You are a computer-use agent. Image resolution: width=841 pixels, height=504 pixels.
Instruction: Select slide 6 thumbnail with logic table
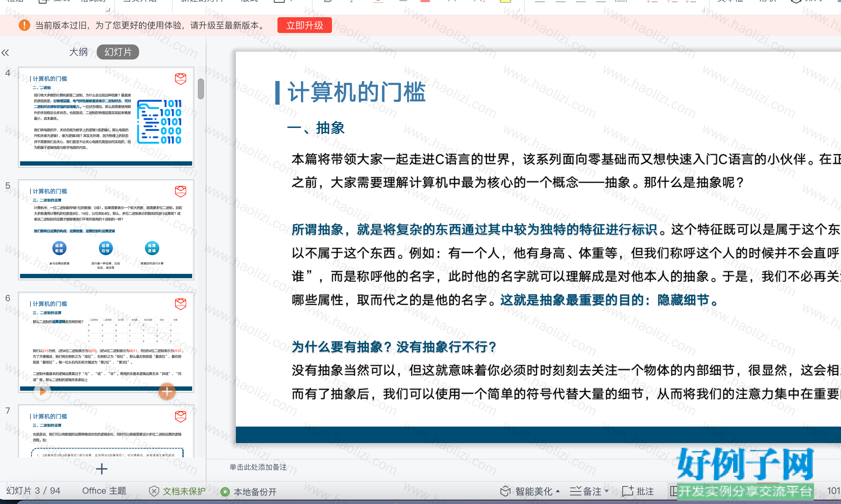[106, 342]
